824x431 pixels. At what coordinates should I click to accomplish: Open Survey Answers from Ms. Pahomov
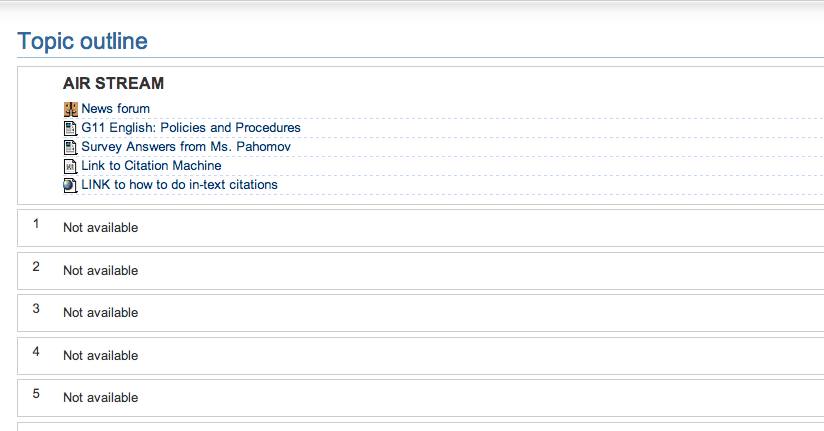pyautogui.click(x=186, y=147)
